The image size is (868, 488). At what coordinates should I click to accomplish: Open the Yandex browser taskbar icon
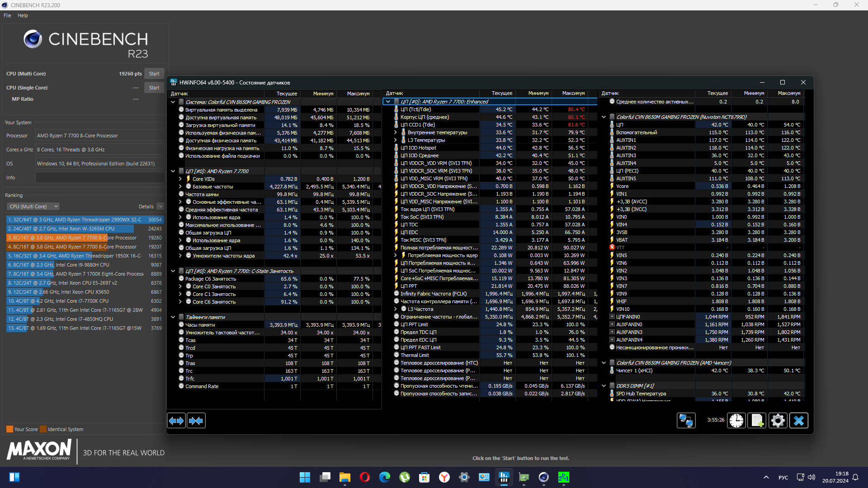[x=444, y=477]
